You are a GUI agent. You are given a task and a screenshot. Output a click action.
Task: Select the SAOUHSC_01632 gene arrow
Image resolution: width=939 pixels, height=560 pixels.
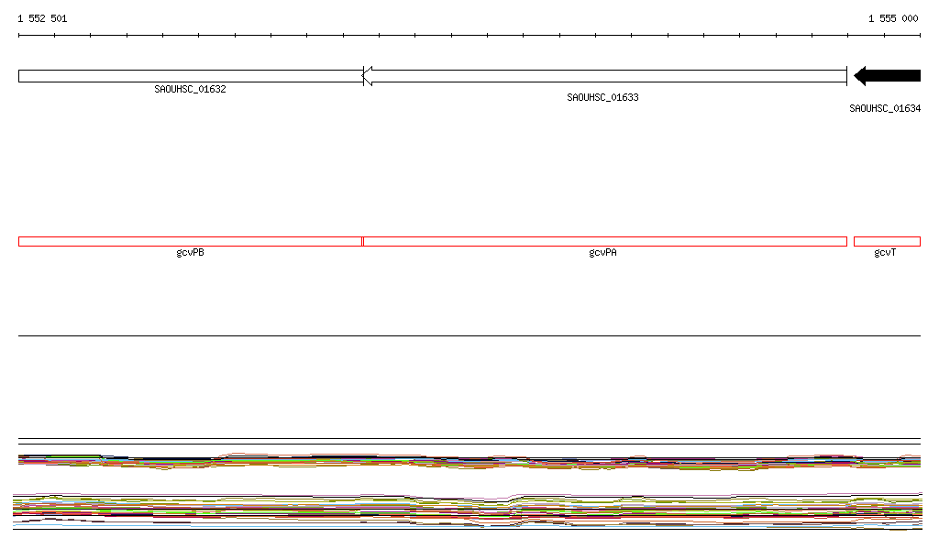pyautogui.click(x=191, y=76)
